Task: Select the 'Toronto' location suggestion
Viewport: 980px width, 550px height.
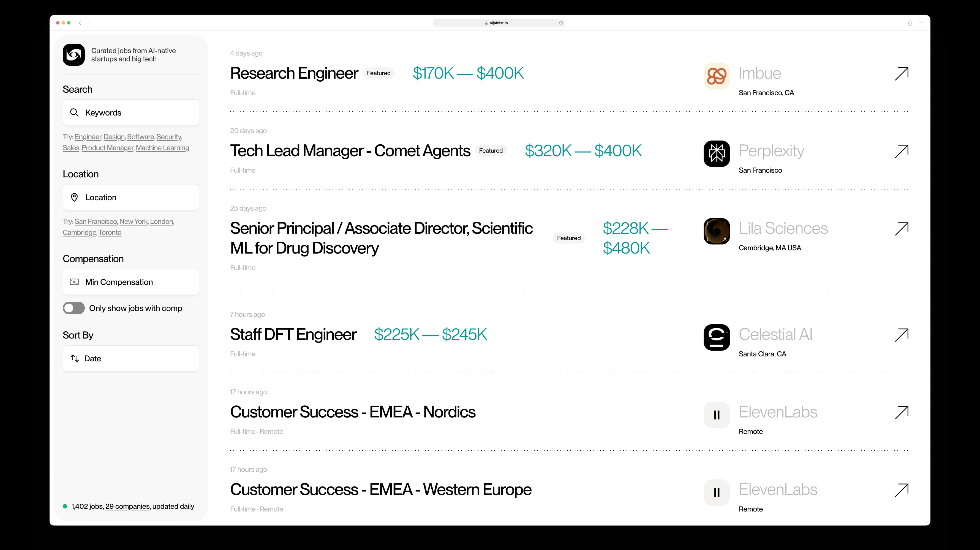Action: tap(110, 232)
